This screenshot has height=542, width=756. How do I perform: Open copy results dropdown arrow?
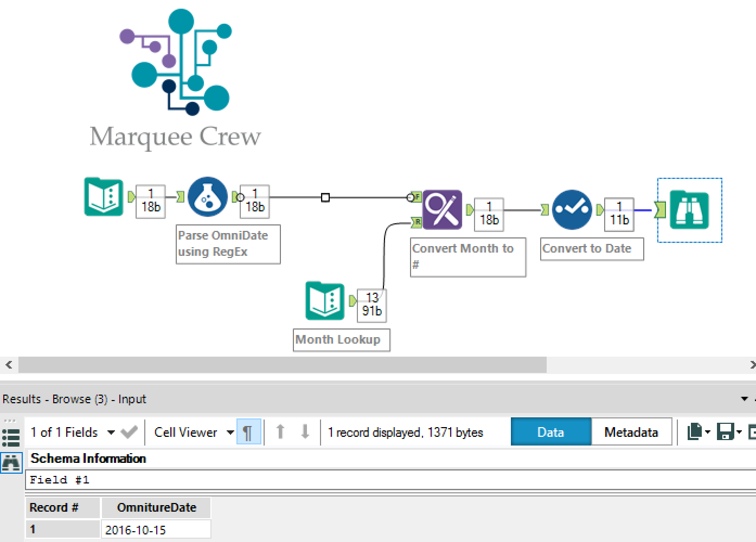708,432
